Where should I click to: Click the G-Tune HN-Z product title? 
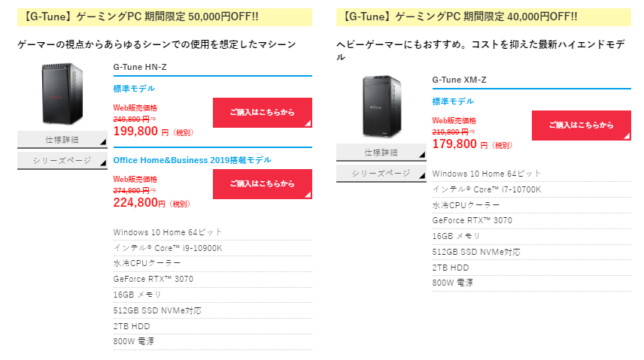pos(140,67)
